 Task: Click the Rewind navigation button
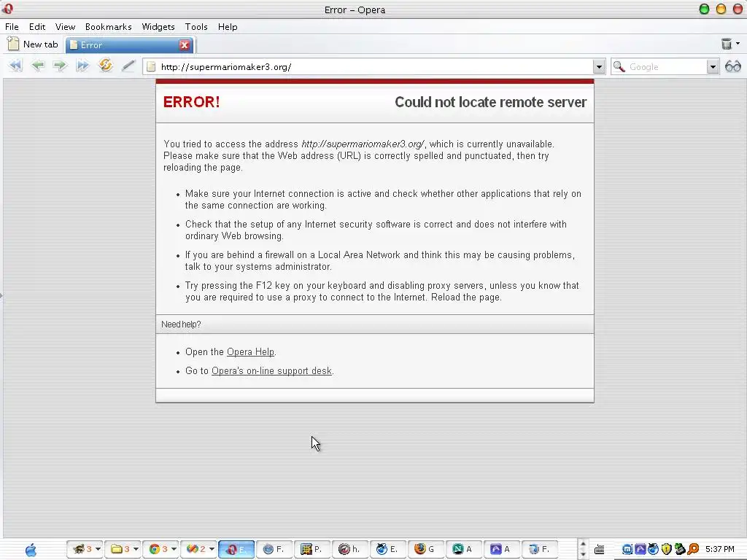pos(15,66)
